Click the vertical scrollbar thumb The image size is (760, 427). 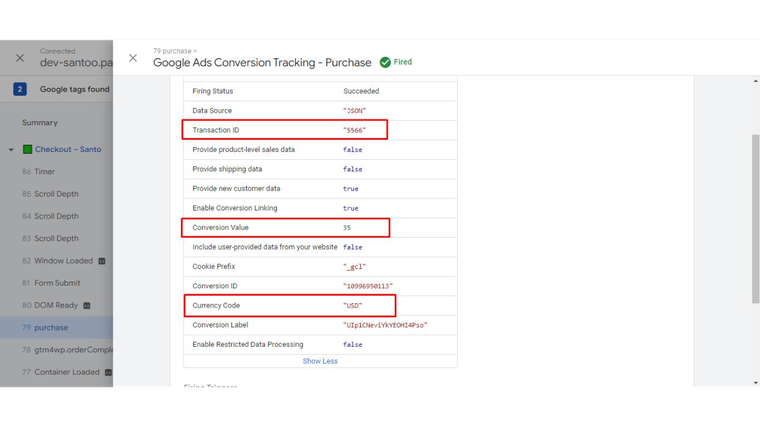(755, 219)
